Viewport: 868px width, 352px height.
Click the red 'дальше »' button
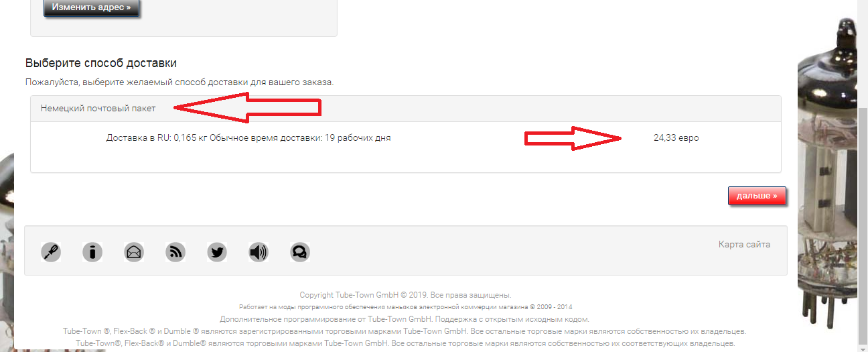pos(757,196)
